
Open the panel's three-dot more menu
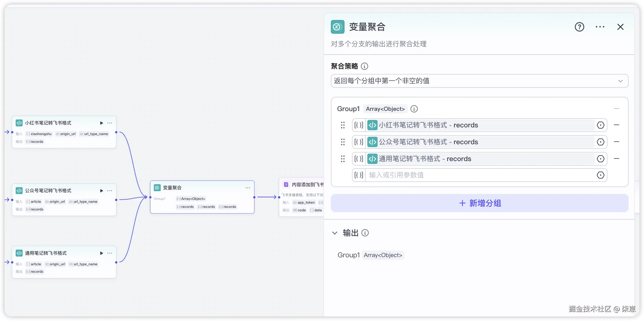(x=600, y=27)
